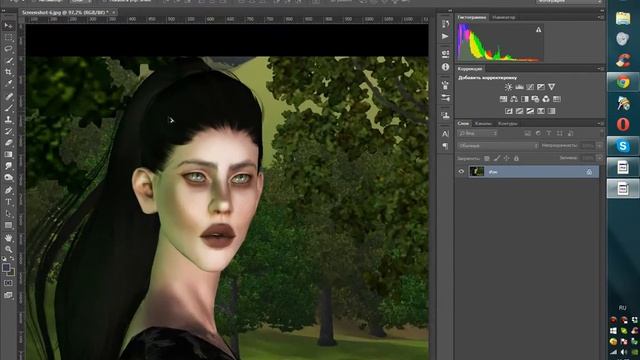Add a Threshold adjustment layer
Image resolution: width=640 pixels, height=360 pixels.
(x=530, y=111)
